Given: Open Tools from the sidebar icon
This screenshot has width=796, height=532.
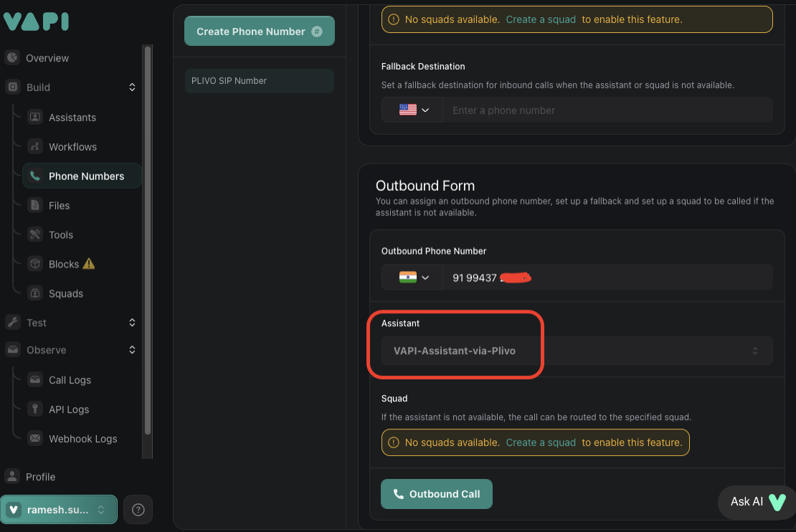Looking at the screenshot, I should (x=35, y=234).
